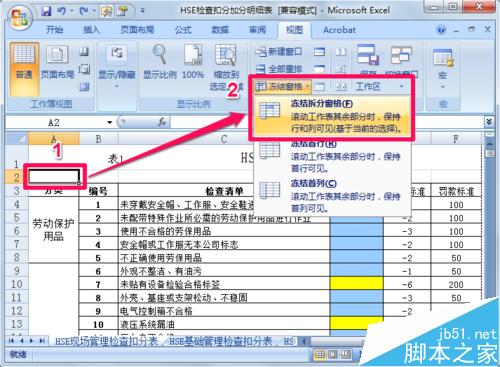Click the Select All corner button
Image resolution: width=500 pixels, height=367 pixels.
tap(17, 138)
